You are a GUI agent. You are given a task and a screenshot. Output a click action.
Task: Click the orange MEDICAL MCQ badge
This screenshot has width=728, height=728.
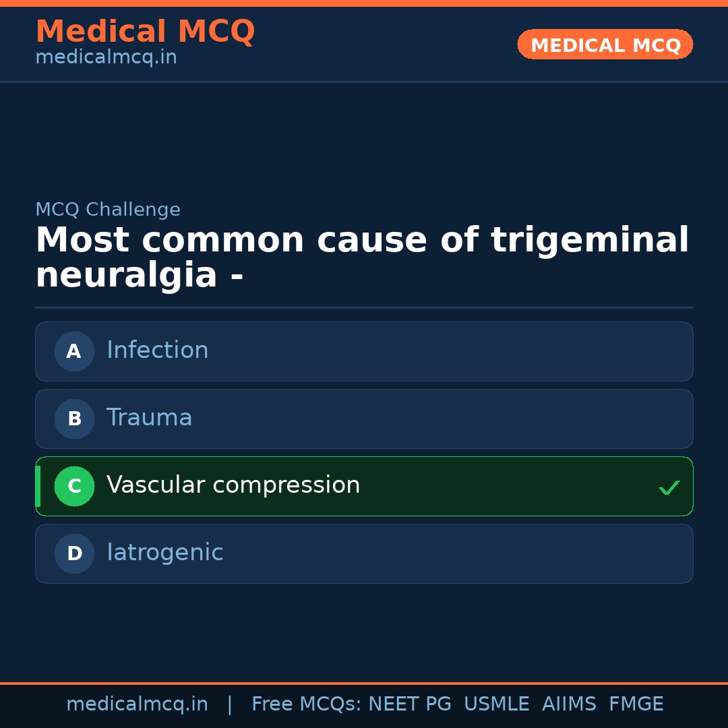605,44
